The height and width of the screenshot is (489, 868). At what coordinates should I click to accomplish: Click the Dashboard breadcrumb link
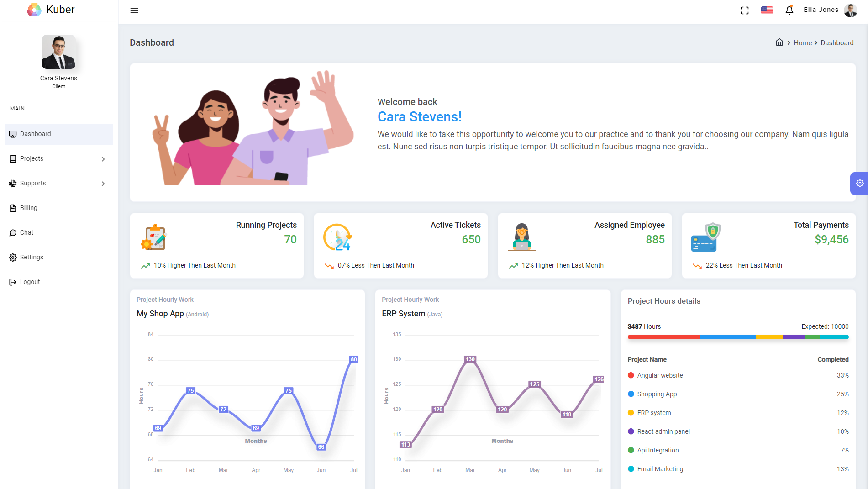[837, 43]
